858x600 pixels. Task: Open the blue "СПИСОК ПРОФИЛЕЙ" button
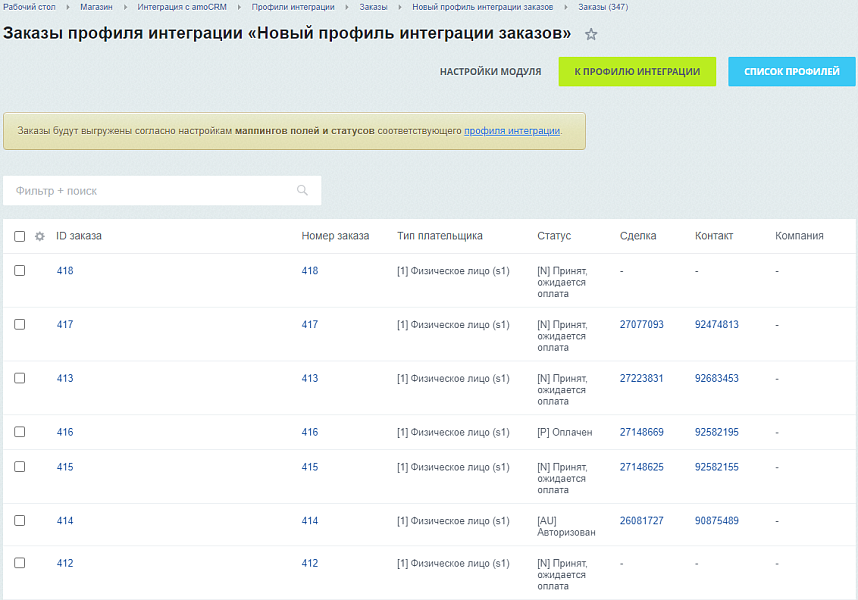point(791,71)
